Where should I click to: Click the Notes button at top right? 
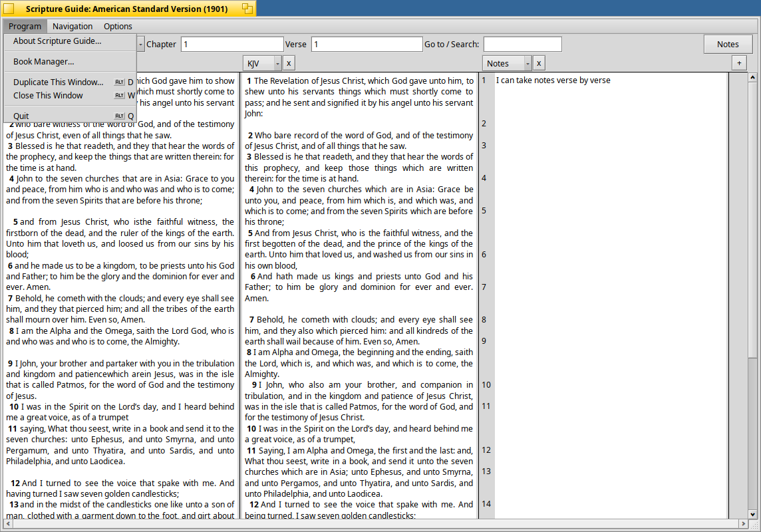728,44
